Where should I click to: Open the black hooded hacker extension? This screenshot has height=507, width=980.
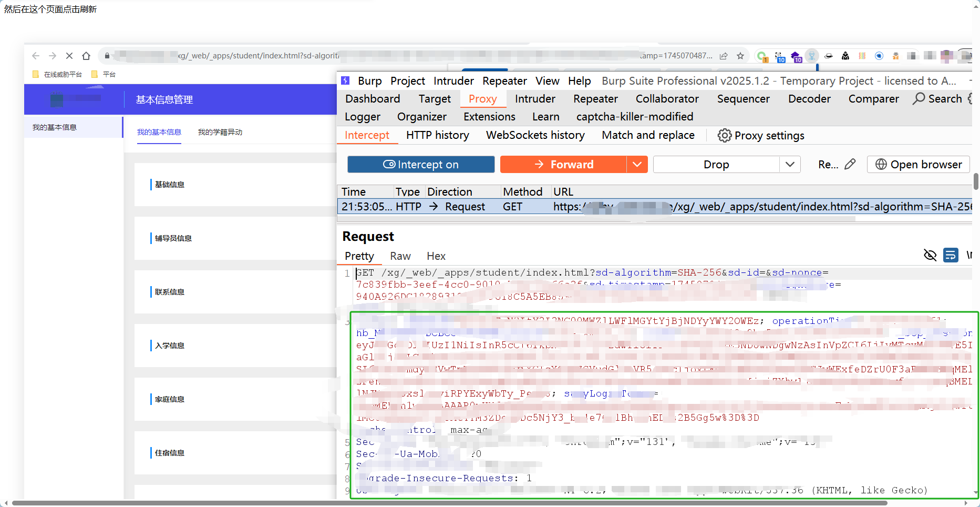pyautogui.click(x=845, y=56)
